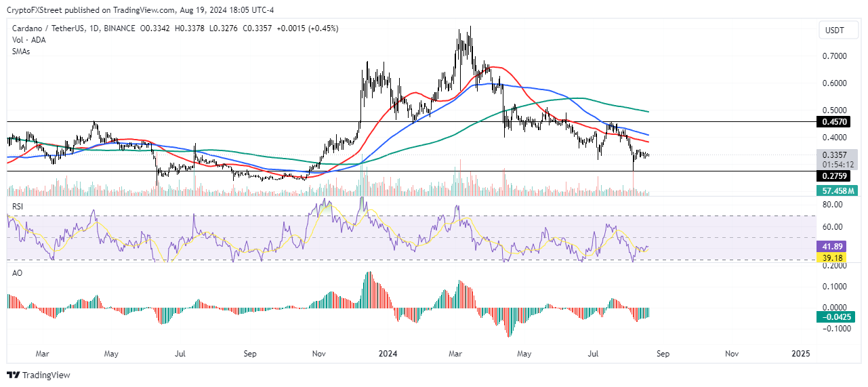
Task: Click the 2024 label on time axis
Action: (x=388, y=354)
